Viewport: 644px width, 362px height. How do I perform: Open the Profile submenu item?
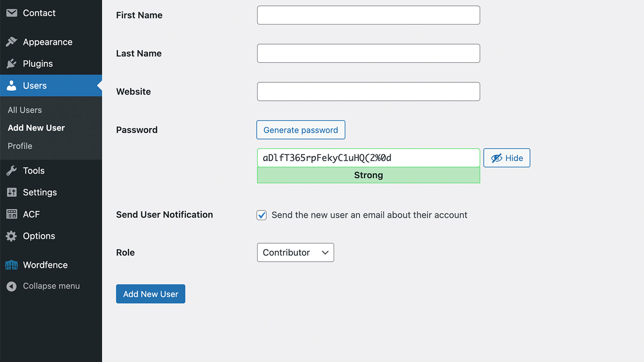[20, 146]
